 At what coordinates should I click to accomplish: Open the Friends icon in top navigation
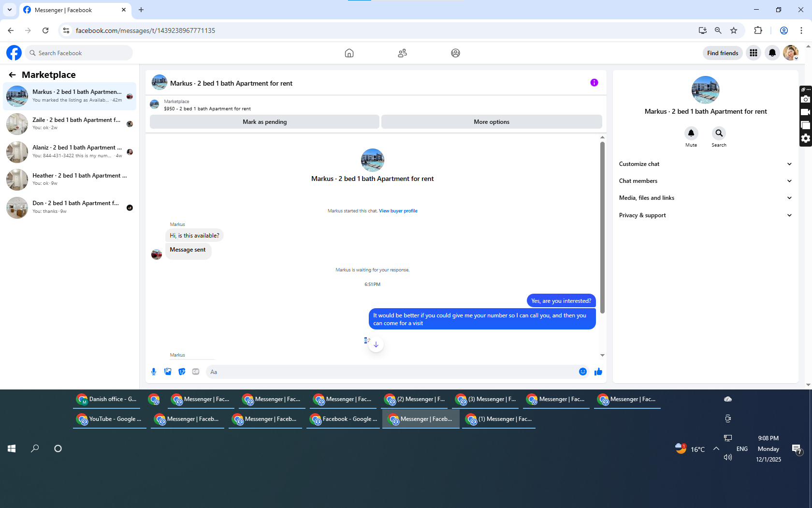(x=402, y=53)
